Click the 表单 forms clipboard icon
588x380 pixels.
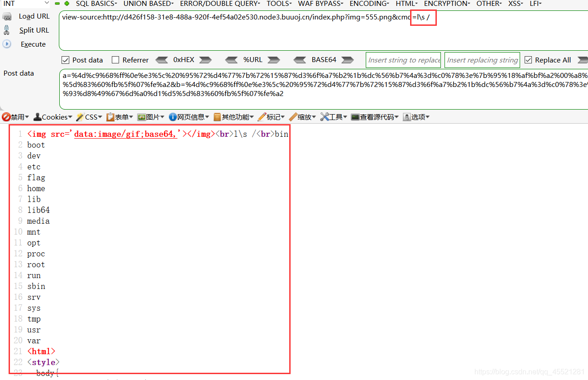(110, 117)
